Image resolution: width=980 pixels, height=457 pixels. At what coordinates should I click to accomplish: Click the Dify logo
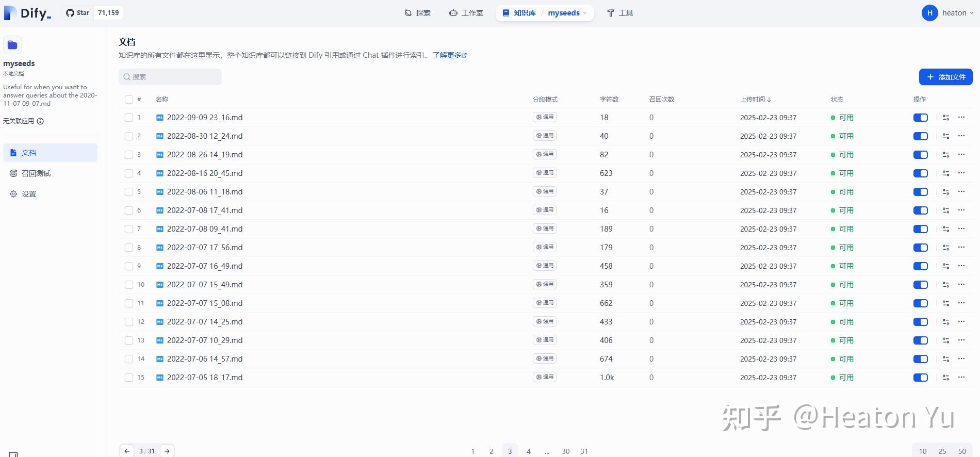pyautogui.click(x=28, y=13)
